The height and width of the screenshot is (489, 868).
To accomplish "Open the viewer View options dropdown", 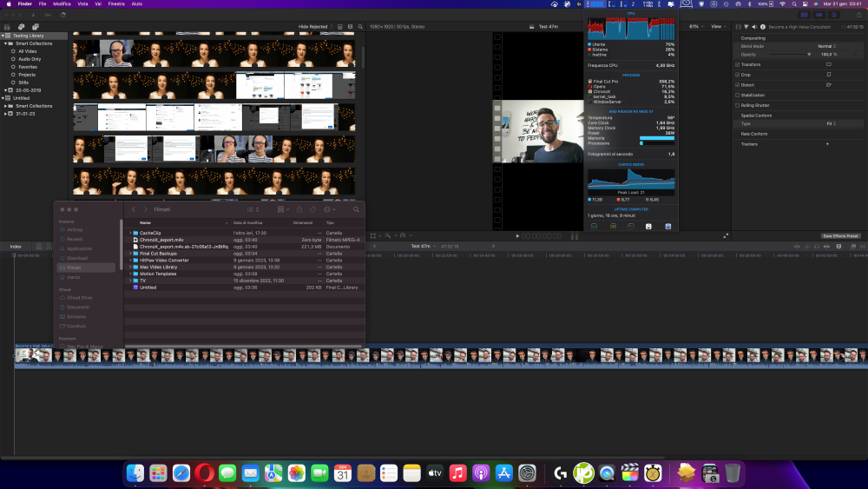I will [x=718, y=27].
